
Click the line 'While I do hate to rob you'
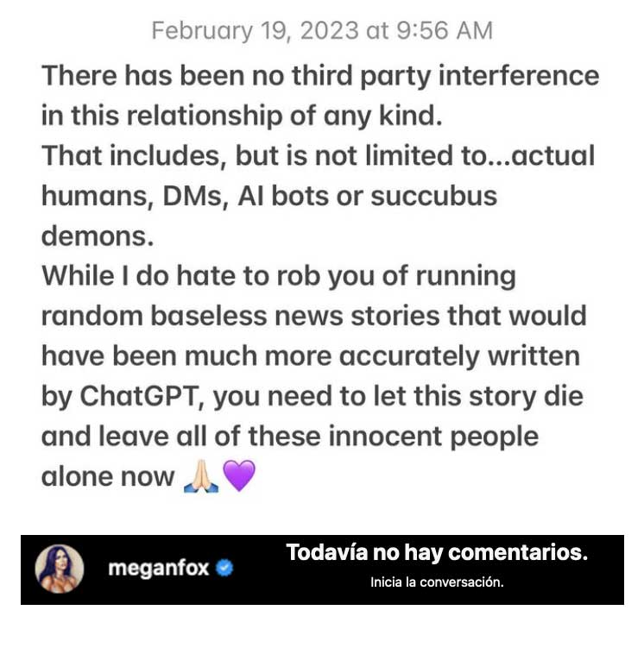278,275
